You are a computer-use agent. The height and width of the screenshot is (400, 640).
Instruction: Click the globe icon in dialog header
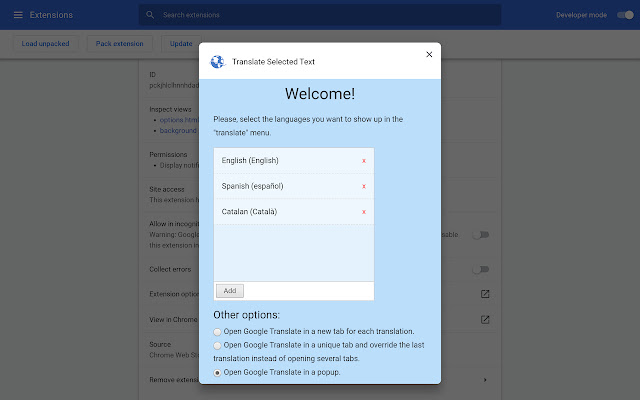coord(218,62)
